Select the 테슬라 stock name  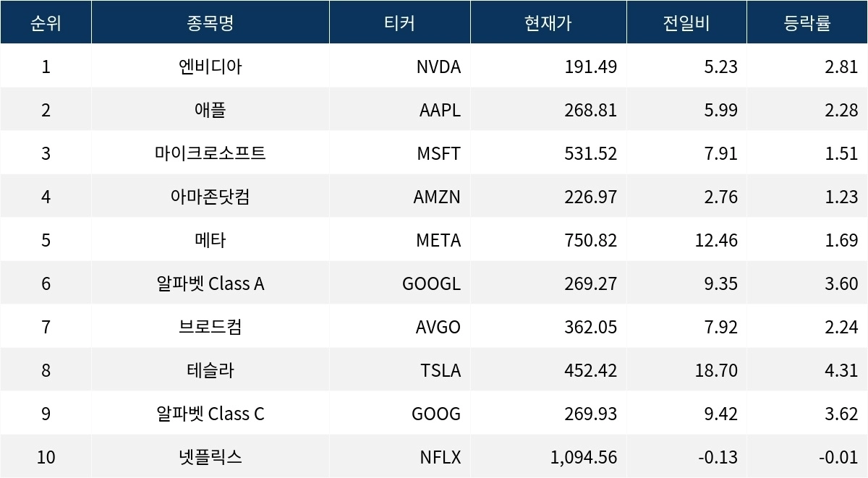(210, 370)
